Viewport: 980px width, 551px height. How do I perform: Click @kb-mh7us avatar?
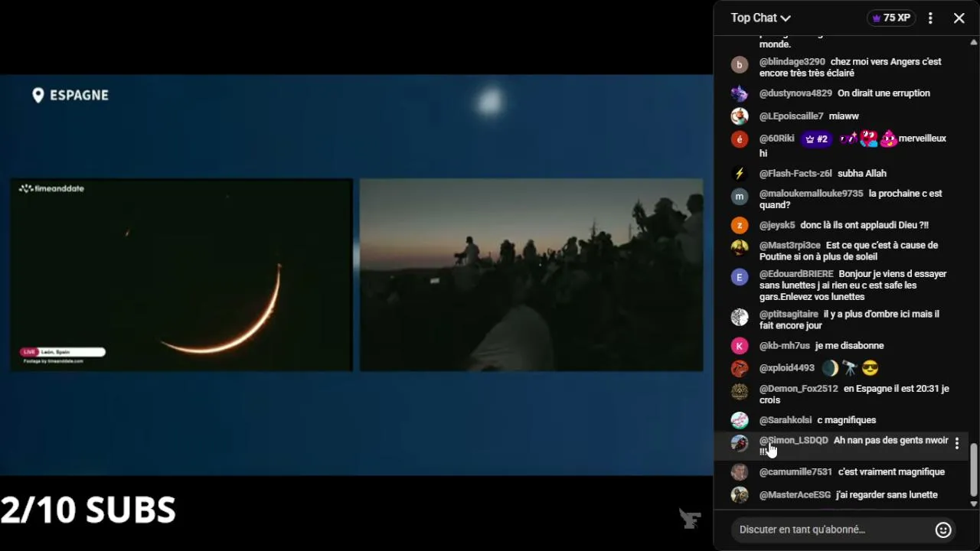[x=739, y=346]
